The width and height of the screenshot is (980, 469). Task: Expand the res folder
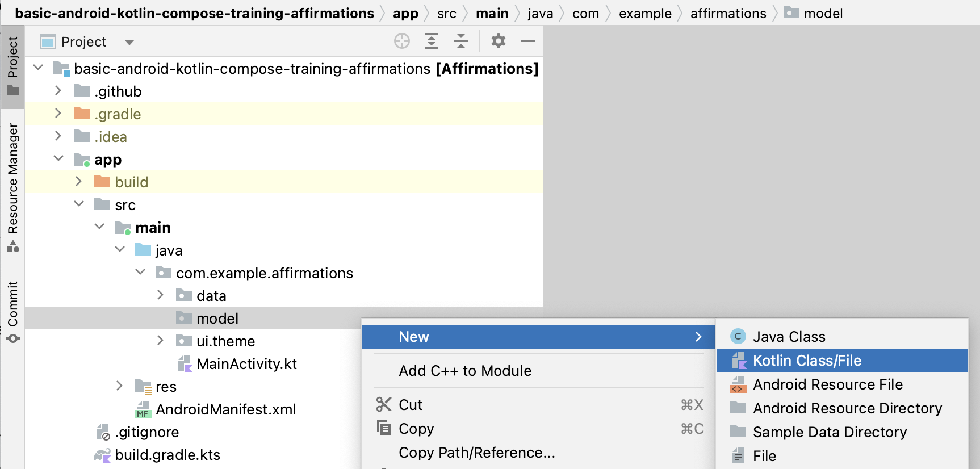[x=119, y=386]
